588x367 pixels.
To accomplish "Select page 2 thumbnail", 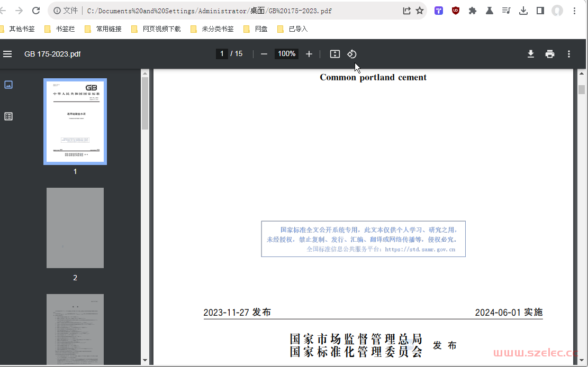I will coord(75,228).
